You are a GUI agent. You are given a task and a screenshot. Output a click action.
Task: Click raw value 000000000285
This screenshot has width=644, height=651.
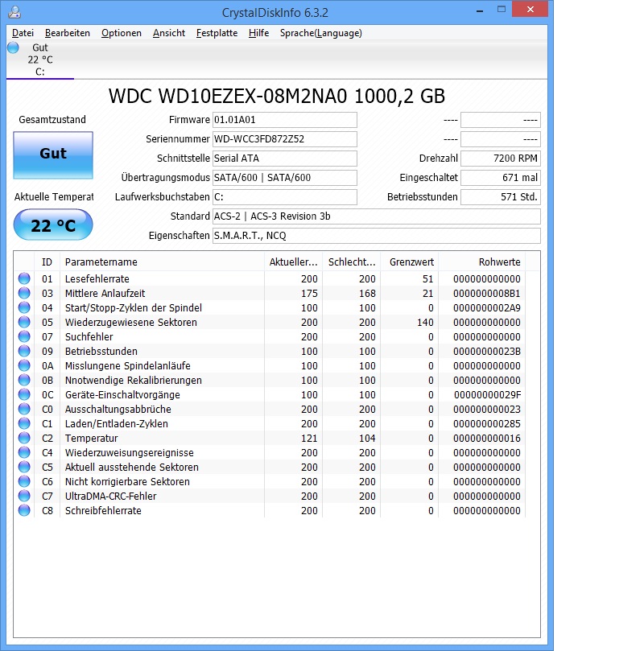(487, 424)
